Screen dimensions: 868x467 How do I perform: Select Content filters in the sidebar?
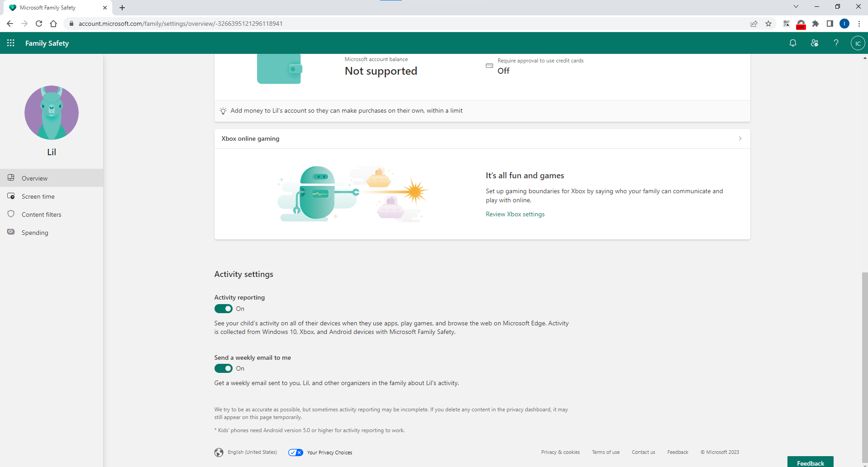[x=52, y=214]
